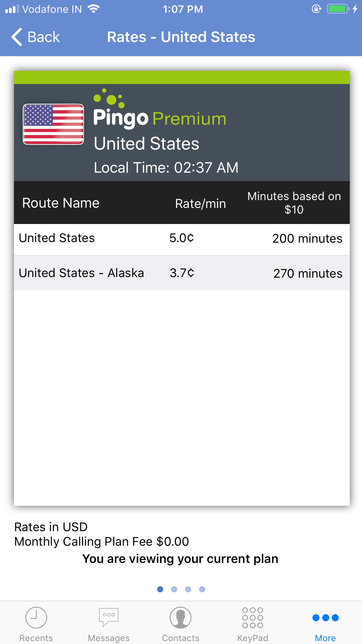Viewport: 362px width, 644px height.
Task: Tap the battery indicator in status bar
Action: pyautogui.click(x=338, y=9)
